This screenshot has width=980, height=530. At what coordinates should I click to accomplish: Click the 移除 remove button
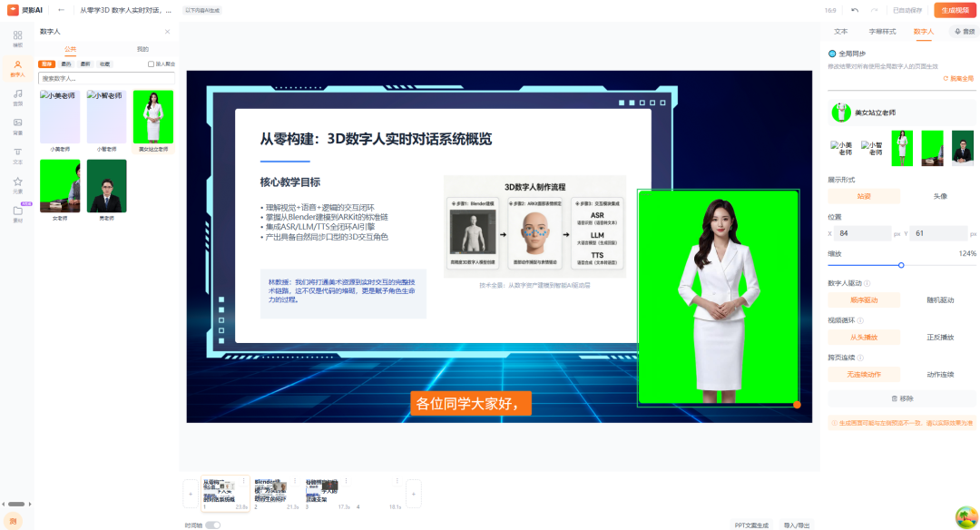902,398
